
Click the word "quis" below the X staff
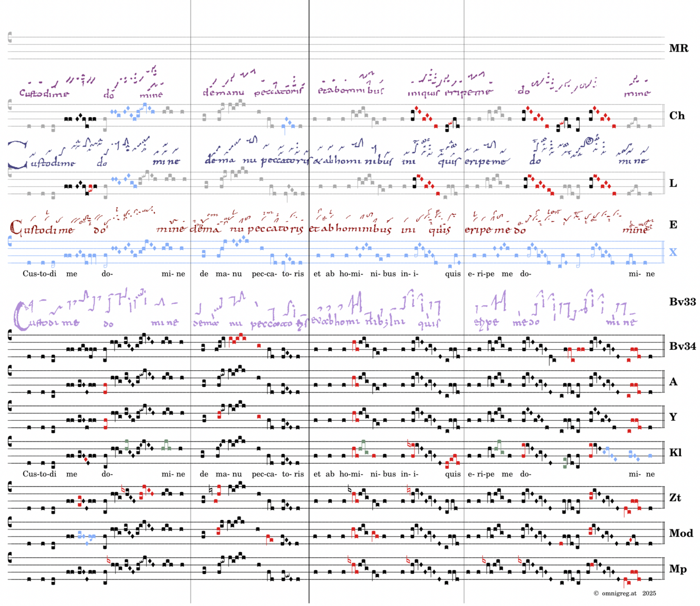pyautogui.click(x=453, y=274)
